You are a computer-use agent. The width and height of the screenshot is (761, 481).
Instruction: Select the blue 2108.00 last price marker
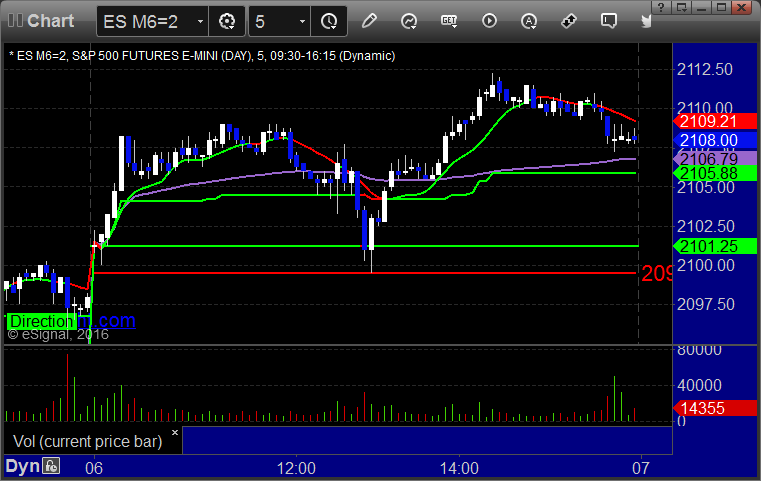[715, 140]
